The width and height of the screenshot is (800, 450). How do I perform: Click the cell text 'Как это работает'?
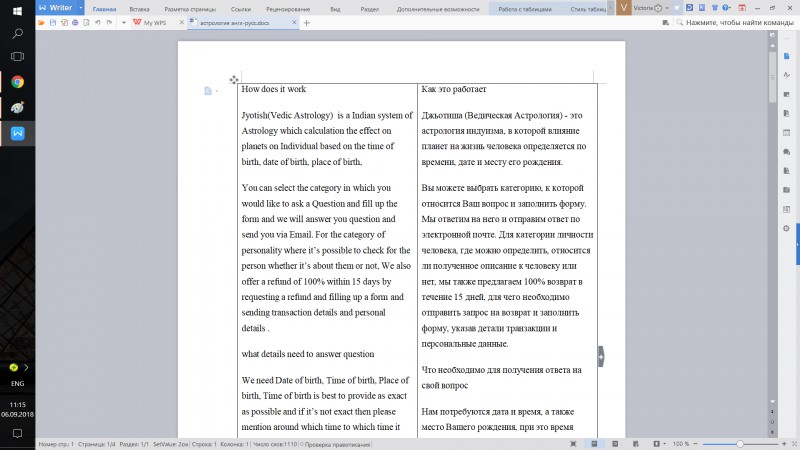click(454, 89)
